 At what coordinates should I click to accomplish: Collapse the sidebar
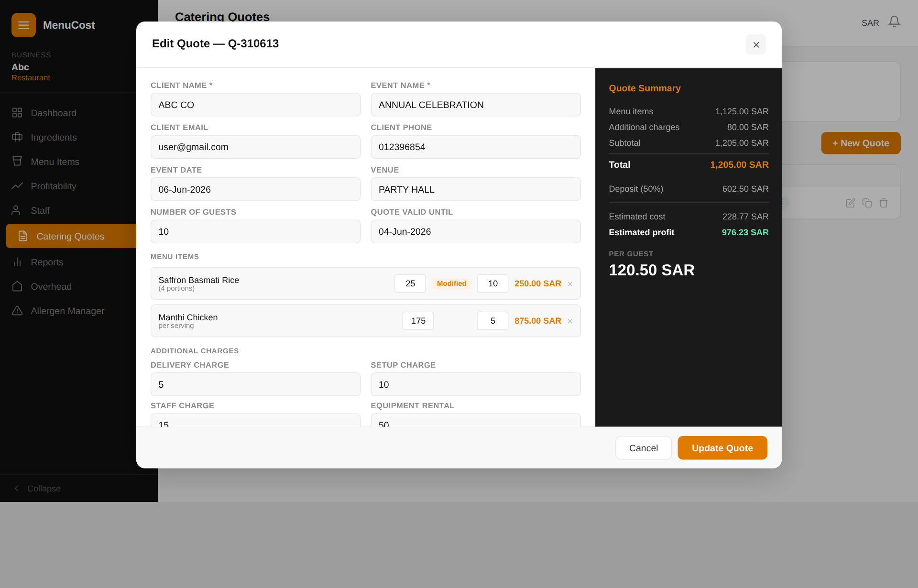click(x=37, y=489)
